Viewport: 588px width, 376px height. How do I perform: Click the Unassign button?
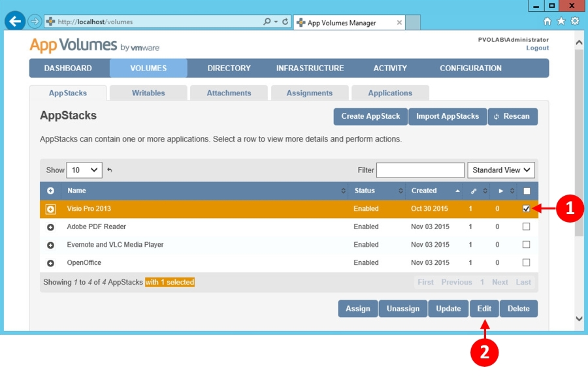click(x=403, y=309)
